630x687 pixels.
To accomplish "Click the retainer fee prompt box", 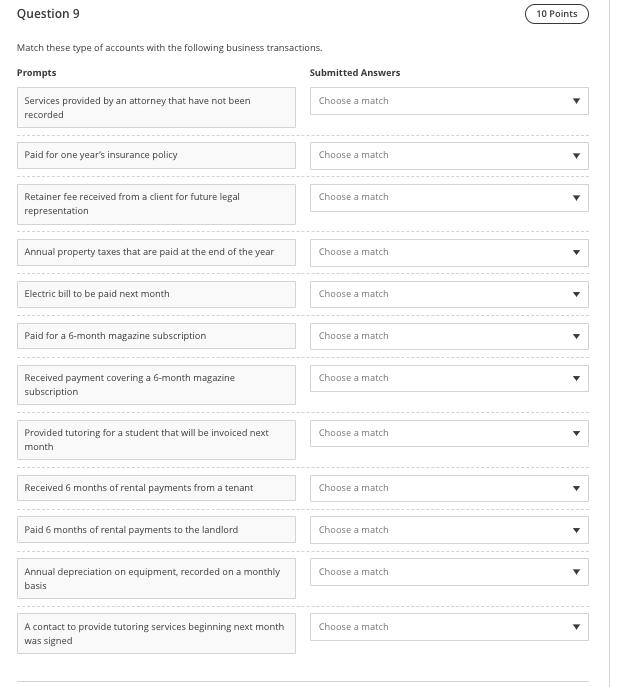I will (156, 204).
